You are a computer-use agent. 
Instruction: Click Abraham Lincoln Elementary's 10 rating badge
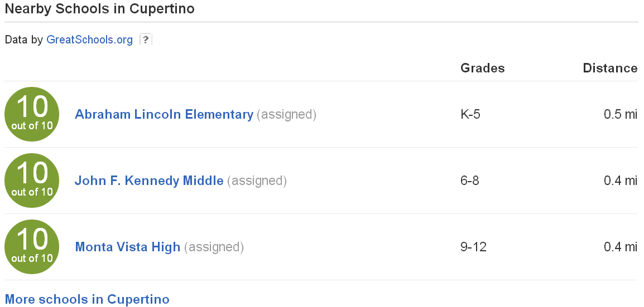tap(32, 114)
